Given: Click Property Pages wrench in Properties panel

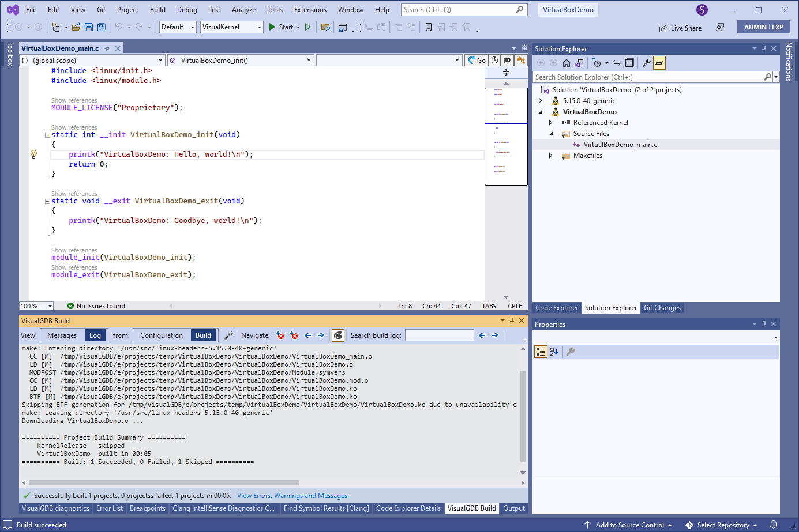Looking at the screenshot, I should tap(571, 352).
